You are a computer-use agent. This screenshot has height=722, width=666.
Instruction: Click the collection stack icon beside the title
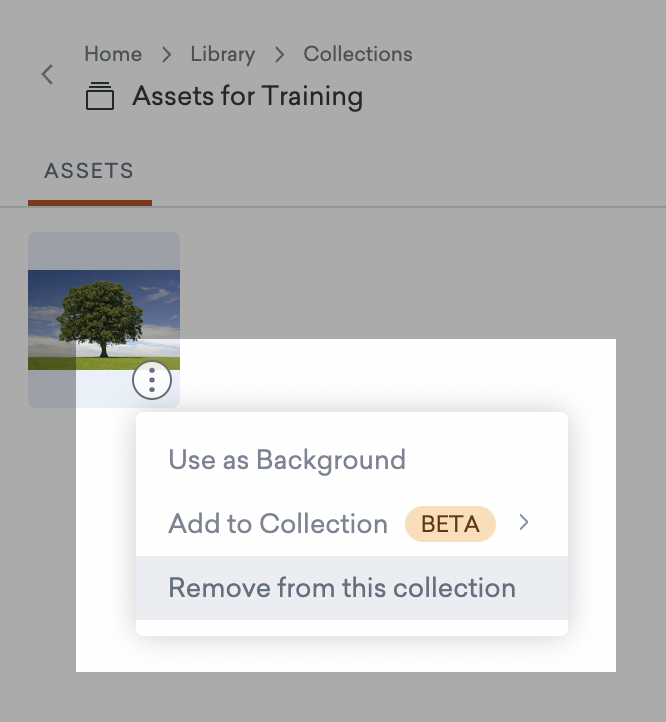[x=100, y=97]
